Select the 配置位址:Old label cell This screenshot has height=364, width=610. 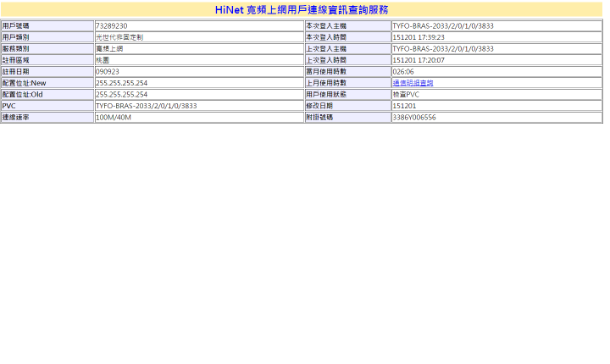tap(47, 95)
